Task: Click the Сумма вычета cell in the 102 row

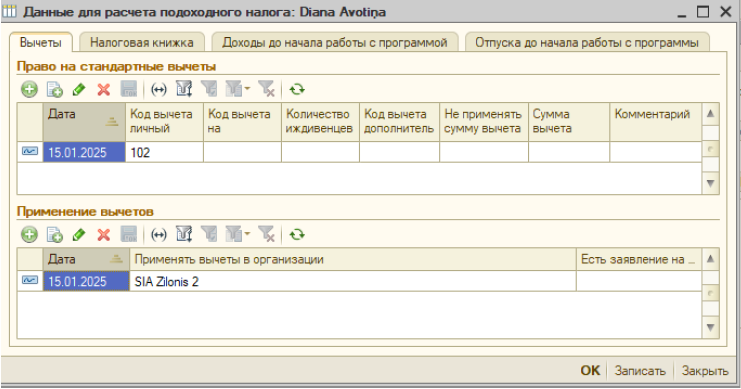Action: [x=569, y=152]
